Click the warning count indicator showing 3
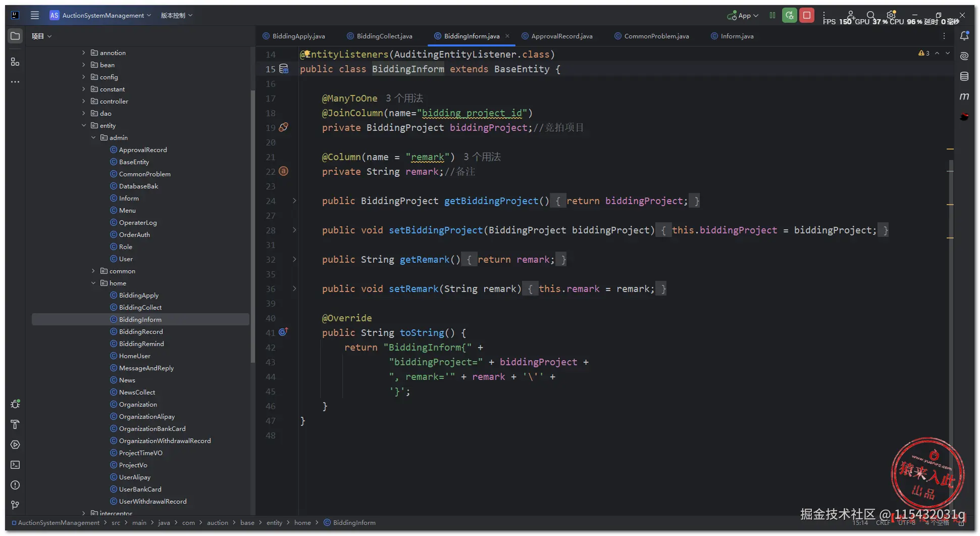The height and width of the screenshot is (536, 980). pos(924,53)
